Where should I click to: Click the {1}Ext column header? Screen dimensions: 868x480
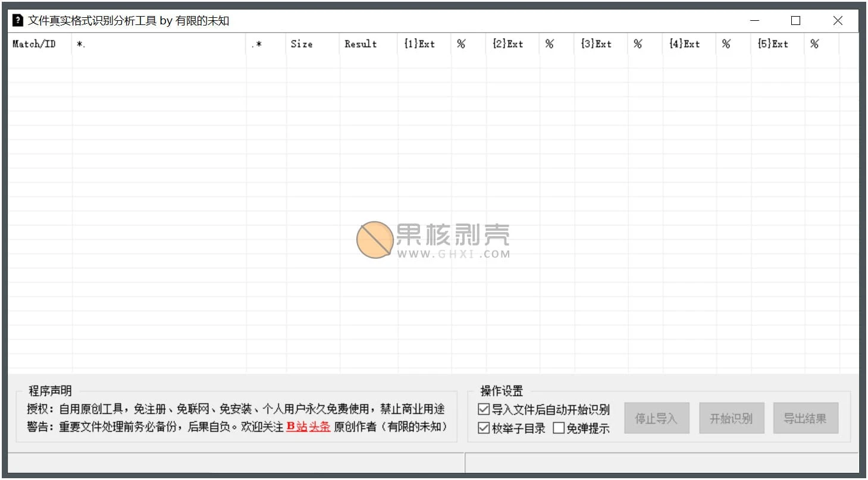click(425, 44)
